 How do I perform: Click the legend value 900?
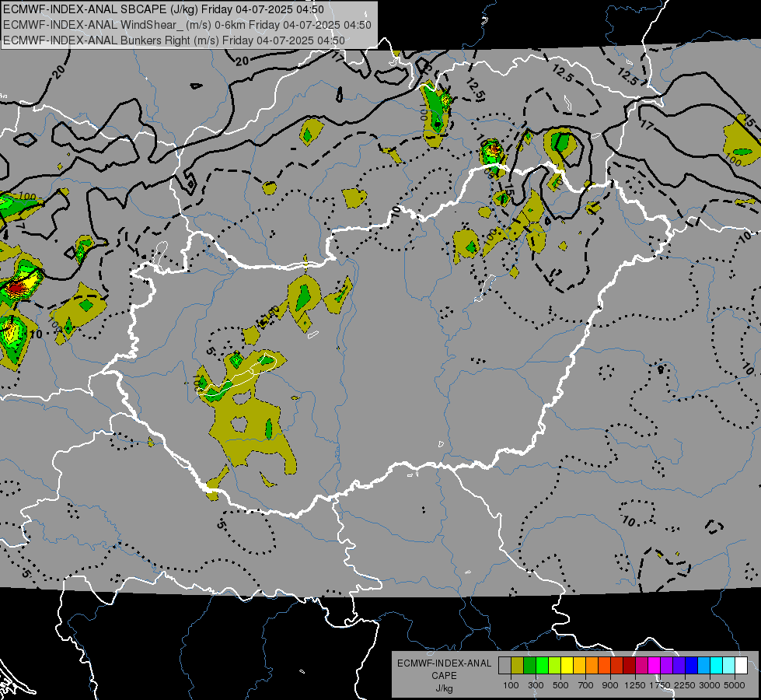(x=610, y=685)
